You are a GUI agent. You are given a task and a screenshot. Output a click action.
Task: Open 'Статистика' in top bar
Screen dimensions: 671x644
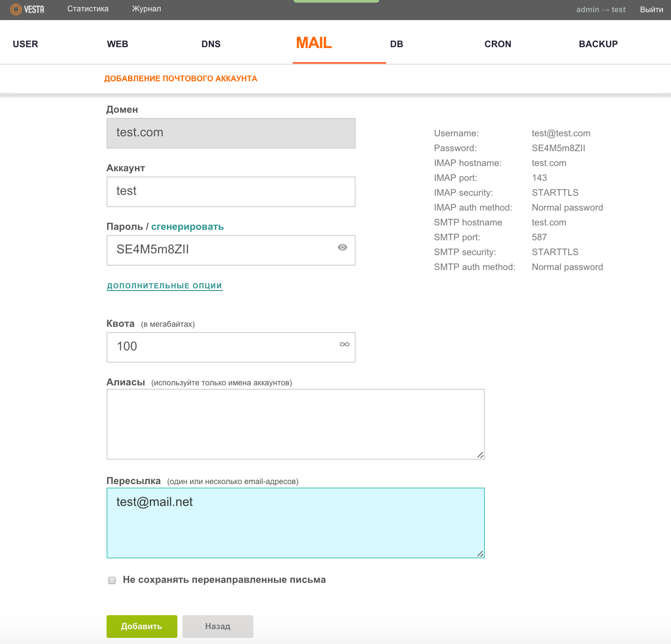88,9
